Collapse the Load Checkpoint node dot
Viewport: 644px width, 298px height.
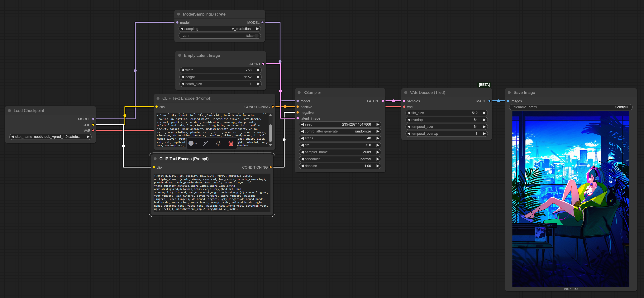click(x=9, y=110)
